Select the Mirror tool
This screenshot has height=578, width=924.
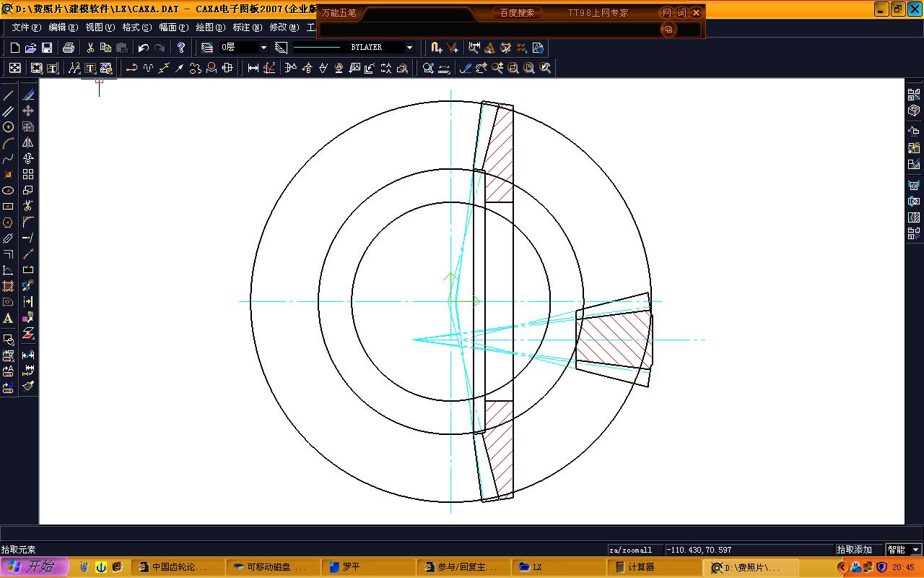coord(28,142)
